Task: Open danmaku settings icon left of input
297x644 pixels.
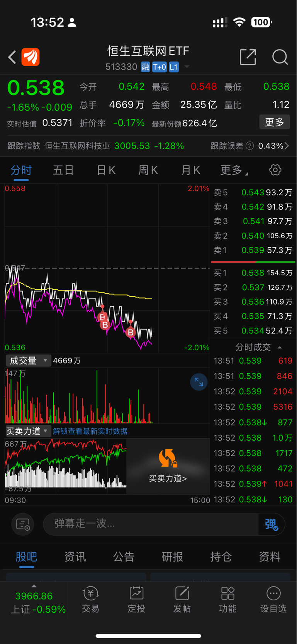Action: 23,524
